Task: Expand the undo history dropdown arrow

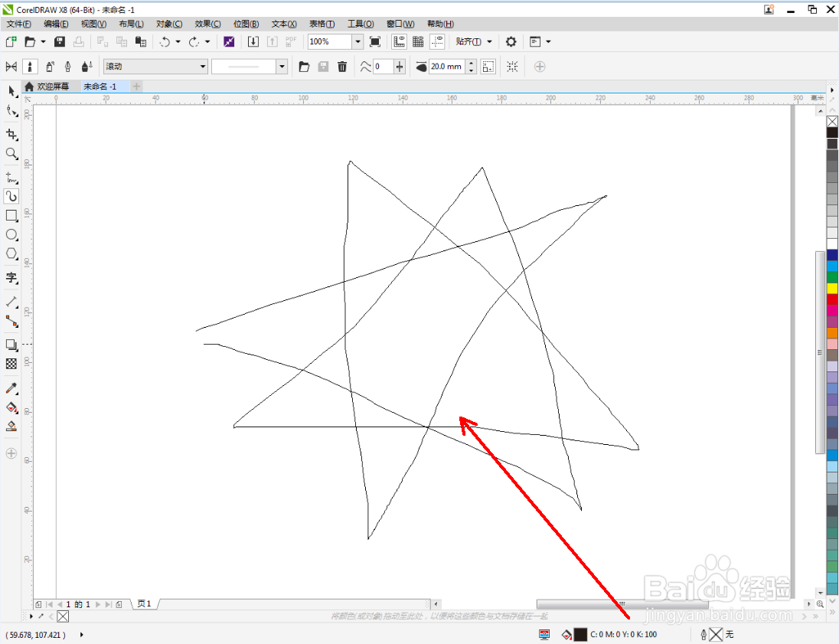Action: click(x=178, y=42)
